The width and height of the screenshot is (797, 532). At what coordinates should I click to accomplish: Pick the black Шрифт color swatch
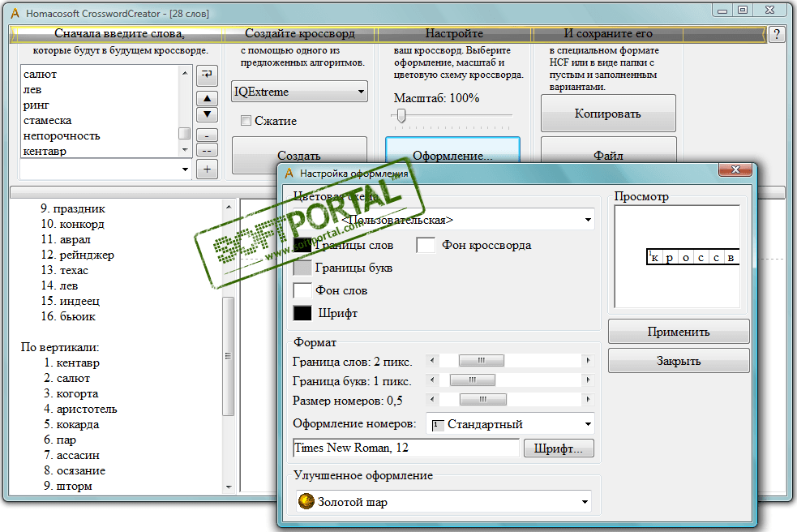[302, 313]
